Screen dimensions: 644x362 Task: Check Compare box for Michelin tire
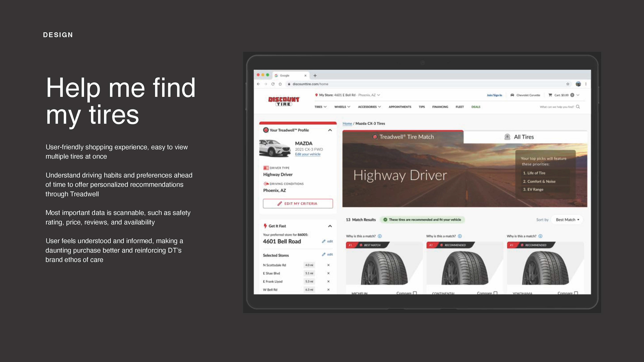tap(415, 293)
